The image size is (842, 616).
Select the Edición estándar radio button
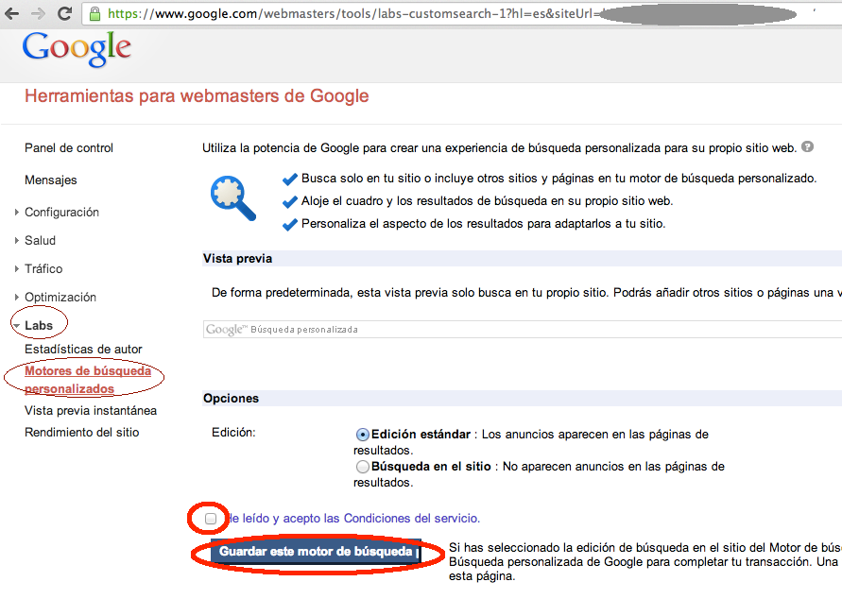tap(363, 435)
